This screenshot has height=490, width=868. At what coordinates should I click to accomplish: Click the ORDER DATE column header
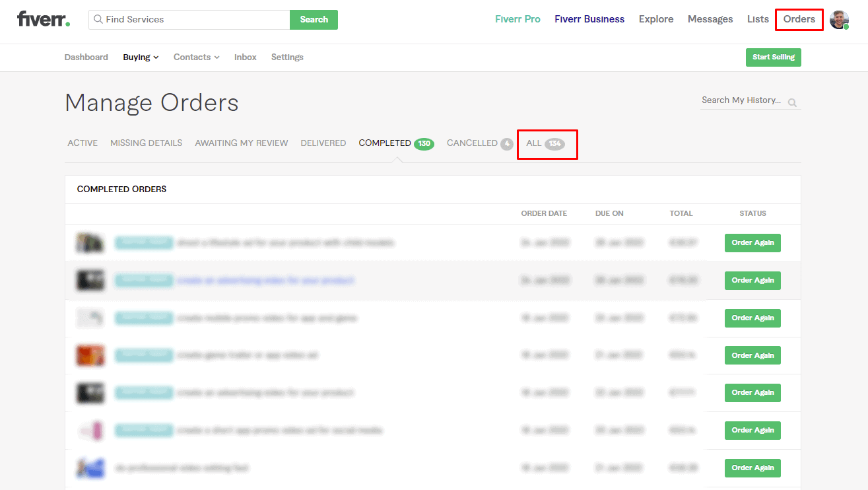click(544, 213)
